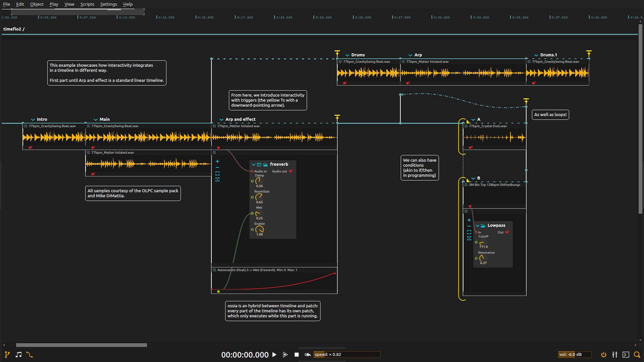The height and width of the screenshot is (362, 644).
Task: Adjust the speed slider bar
Action: point(347,355)
